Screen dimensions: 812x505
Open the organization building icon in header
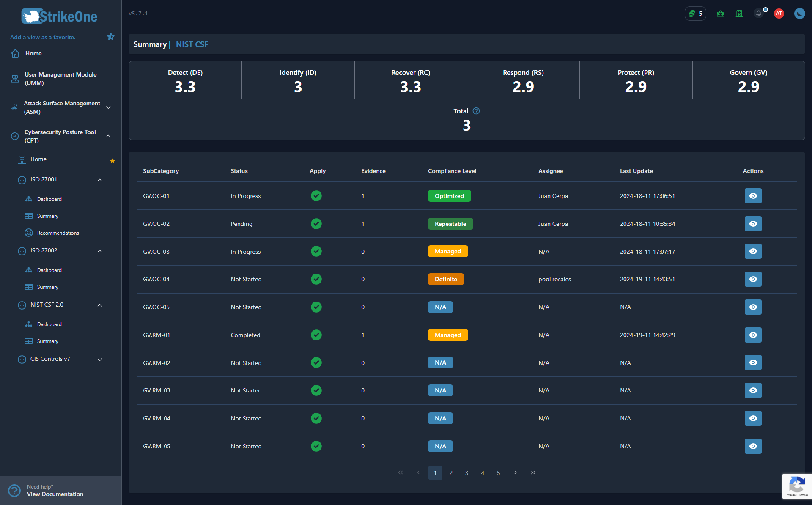[739, 14]
